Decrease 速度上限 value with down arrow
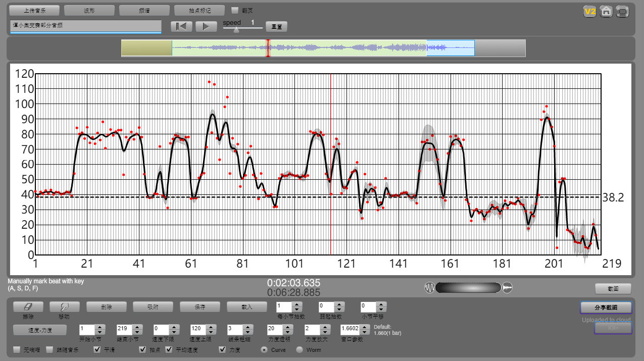This screenshot has height=361, width=644. pos(211,332)
